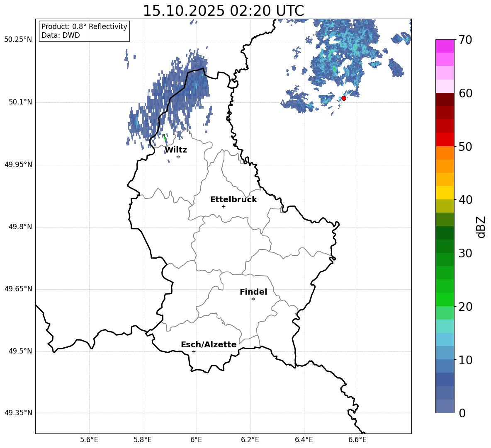Click the colorbar tick label 30

click(466, 253)
